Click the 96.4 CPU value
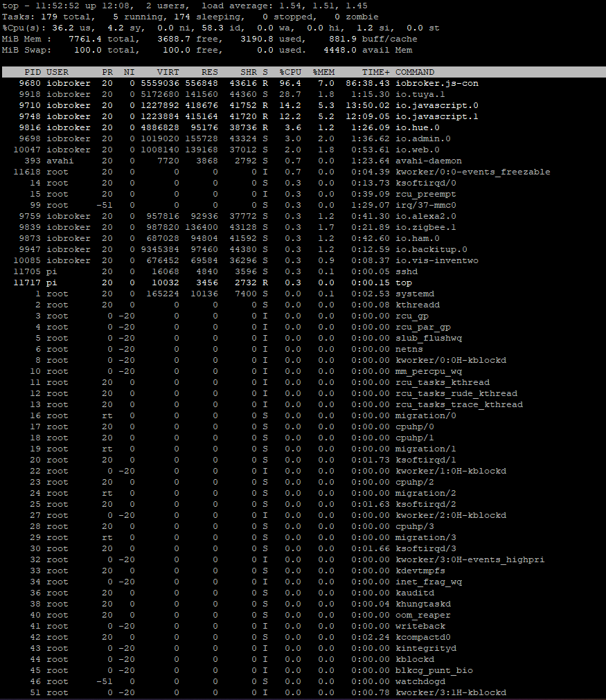 [x=290, y=84]
